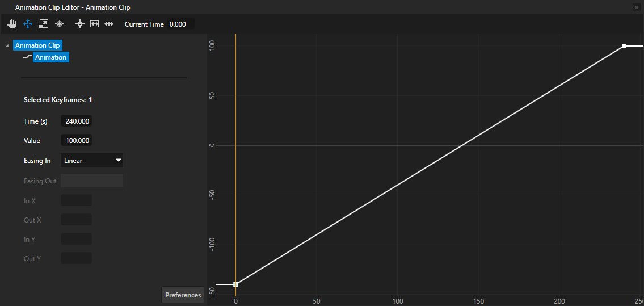Image resolution: width=644 pixels, height=306 pixels.
Task: Select the keyframe at time 240
Action: (x=624, y=46)
